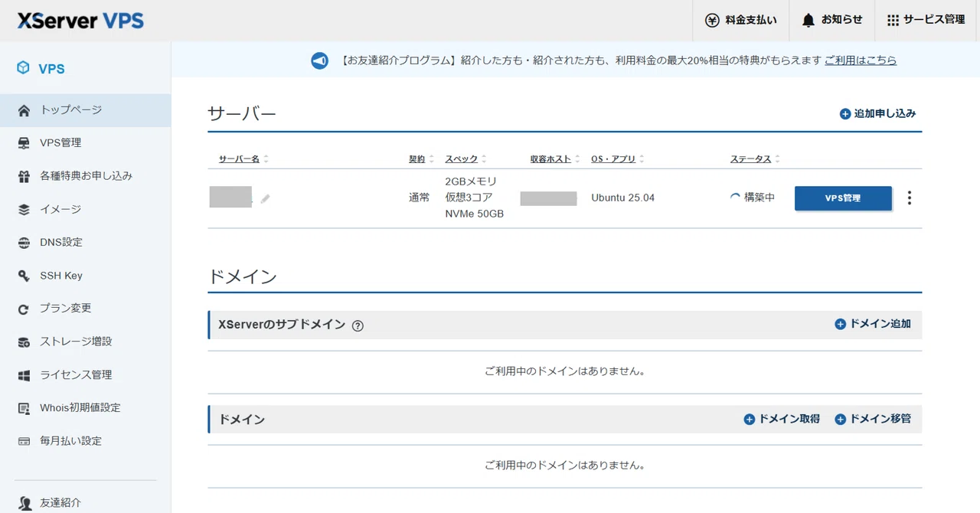Image resolution: width=980 pixels, height=513 pixels.
Task: Click the layers icon beside イメージ
Action: pos(24,209)
